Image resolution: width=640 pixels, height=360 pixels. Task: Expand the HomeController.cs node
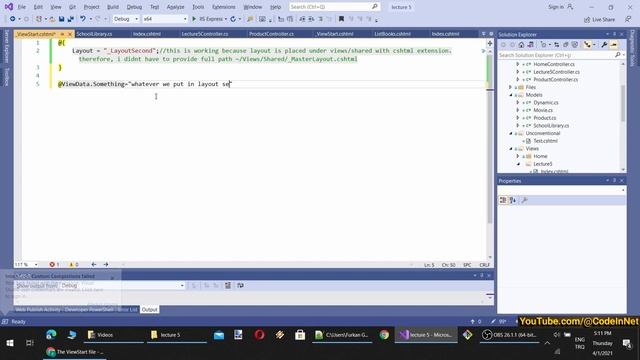pos(518,64)
